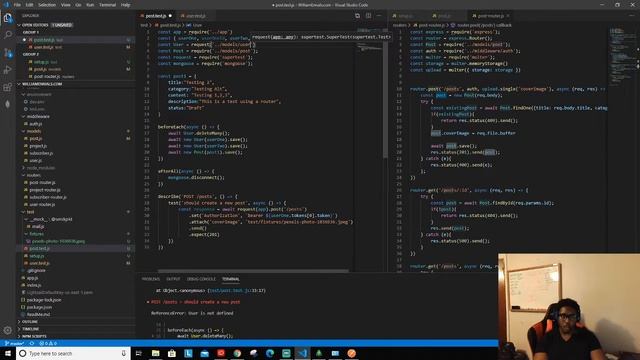Open more actions for right editor group
Screen dimensions: 640x360
click(632, 16)
